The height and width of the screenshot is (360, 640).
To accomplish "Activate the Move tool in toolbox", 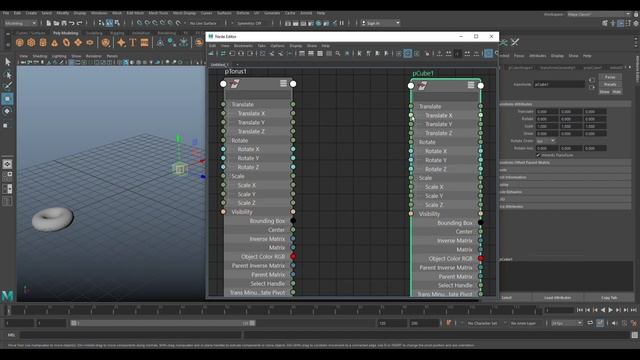I will [7, 99].
